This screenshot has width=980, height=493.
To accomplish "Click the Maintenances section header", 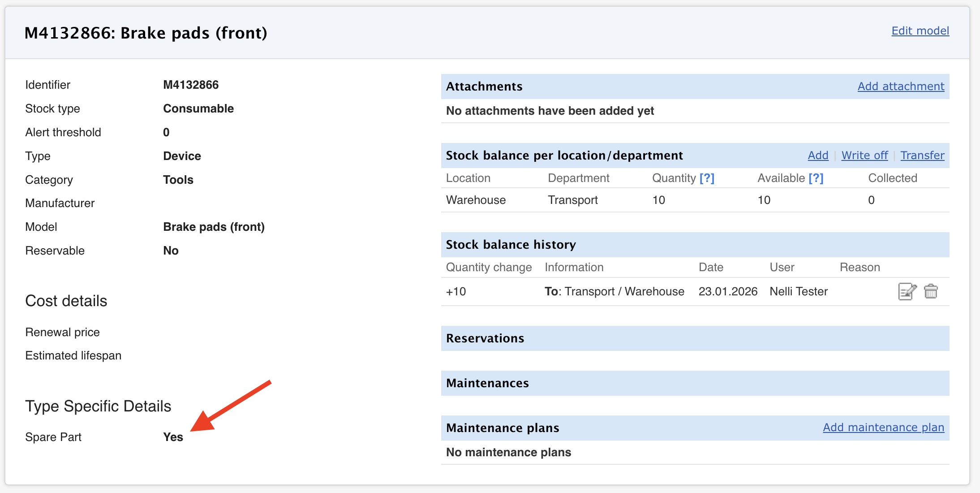I will pos(487,383).
